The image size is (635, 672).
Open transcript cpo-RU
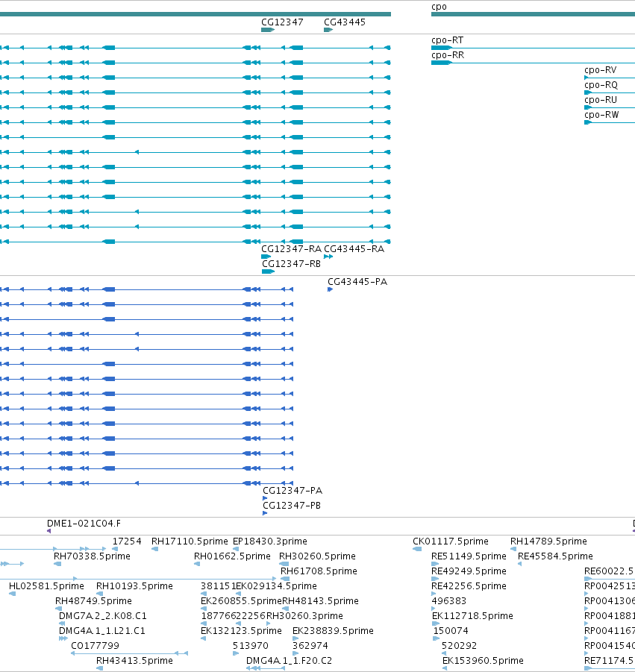point(600,100)
